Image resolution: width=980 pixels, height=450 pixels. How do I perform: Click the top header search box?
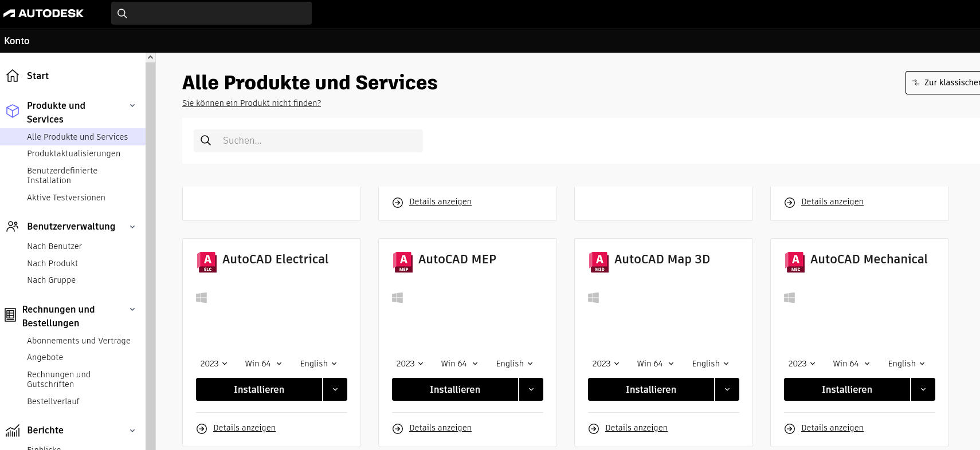[211, 13]
